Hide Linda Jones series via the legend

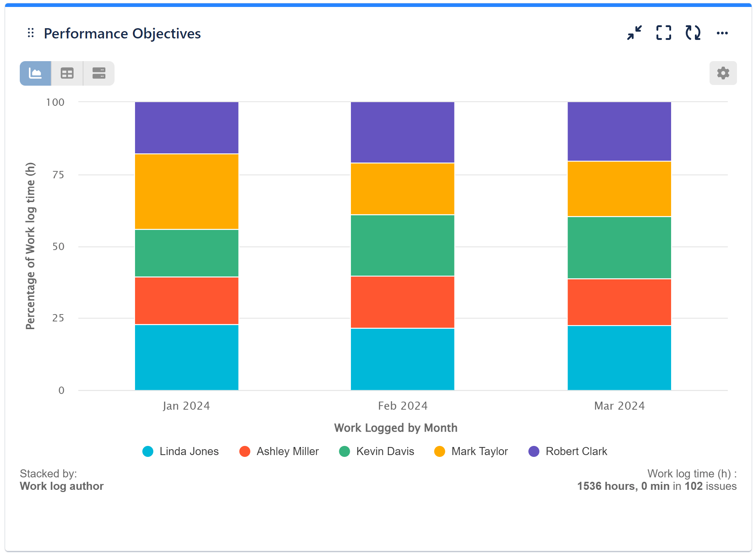(x=180, y=451)
